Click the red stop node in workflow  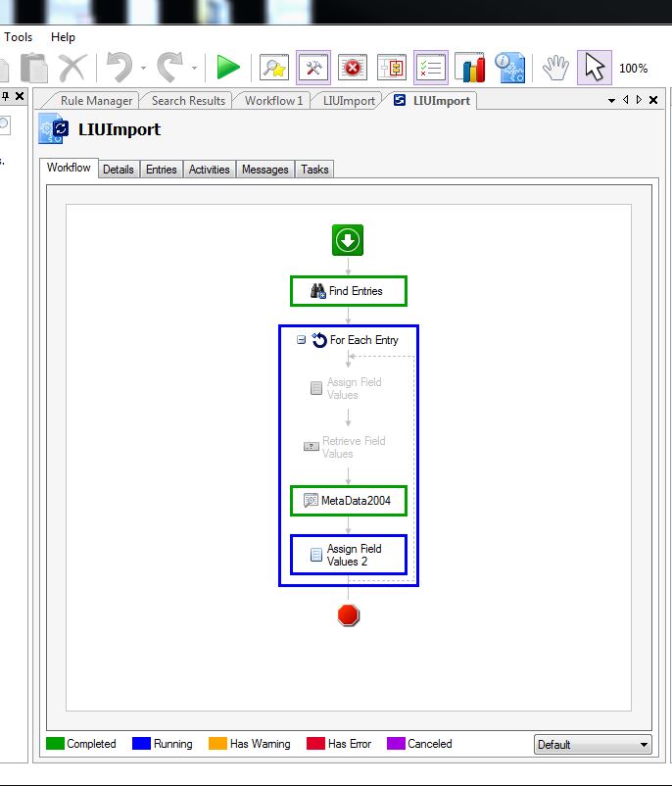pos(349,614)
